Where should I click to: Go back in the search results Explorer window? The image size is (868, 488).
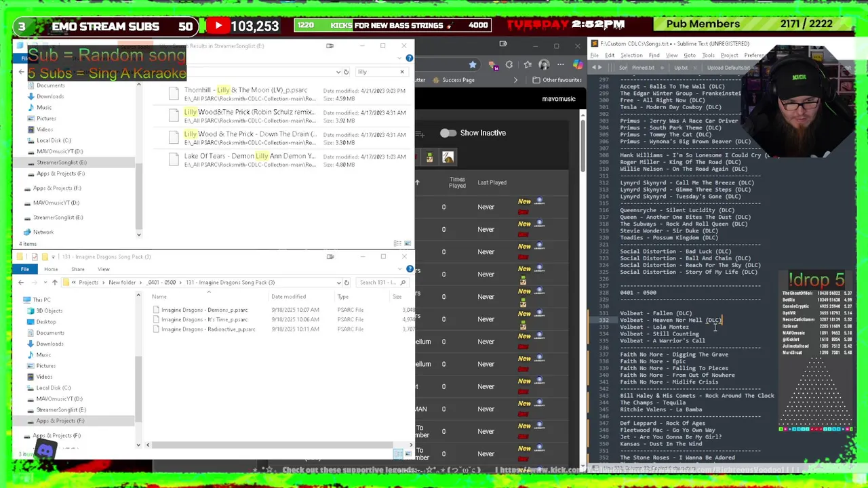[x=21, y=72]
